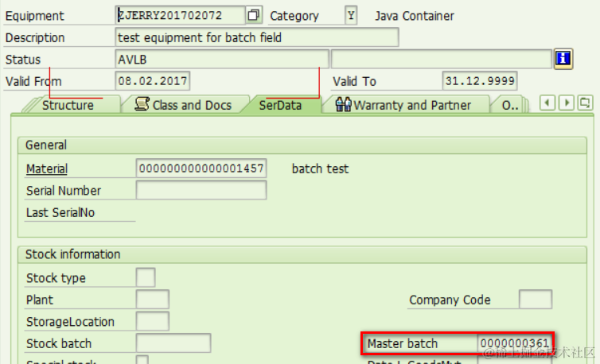
Task: Click the empty second status field
Action: click(442, 60)
